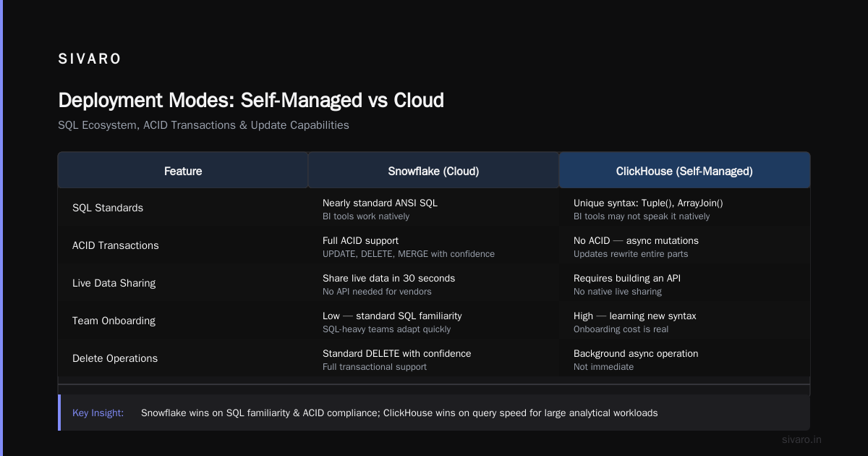868x456 pixels.
Task: Click "Onboarding cost is real" note
Action: pos(621,329)
